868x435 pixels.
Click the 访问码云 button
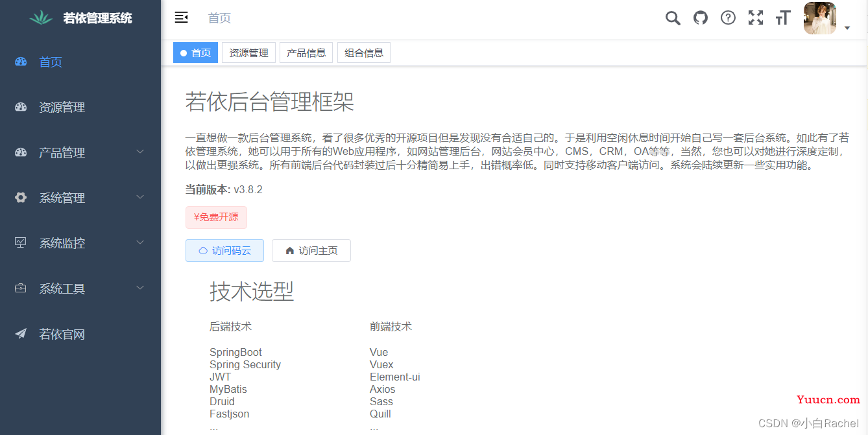tap(224, 251)
